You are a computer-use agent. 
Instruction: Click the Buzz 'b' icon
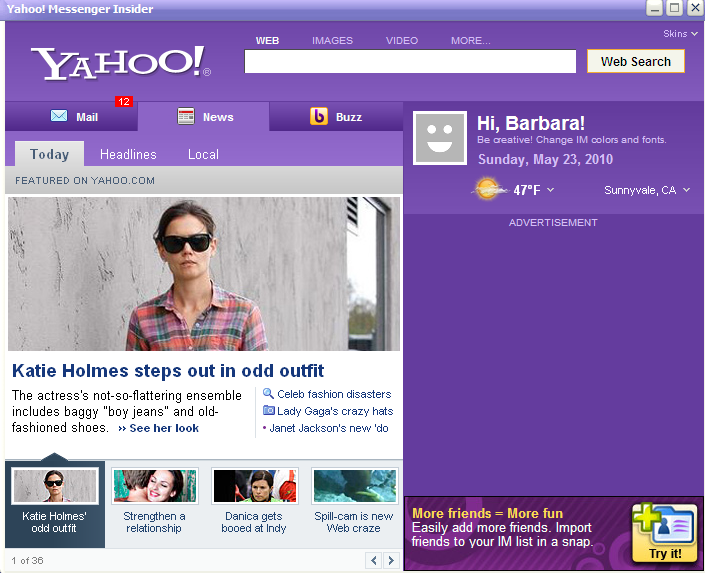click(x=318, y=116)
